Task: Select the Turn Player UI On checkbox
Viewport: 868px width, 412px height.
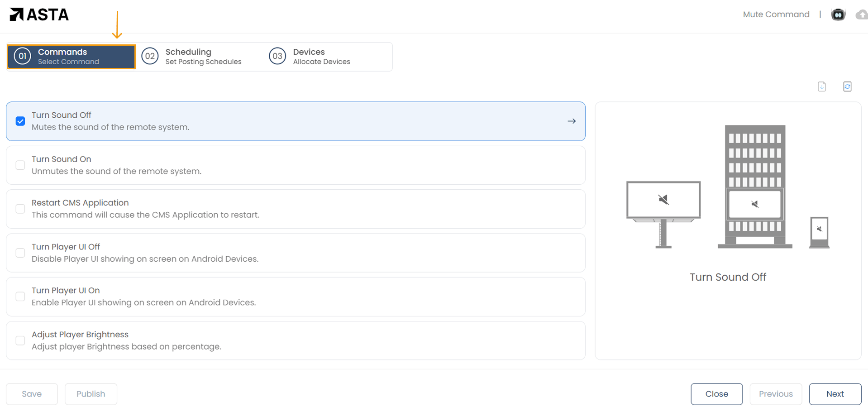Action: coord(20,297)
